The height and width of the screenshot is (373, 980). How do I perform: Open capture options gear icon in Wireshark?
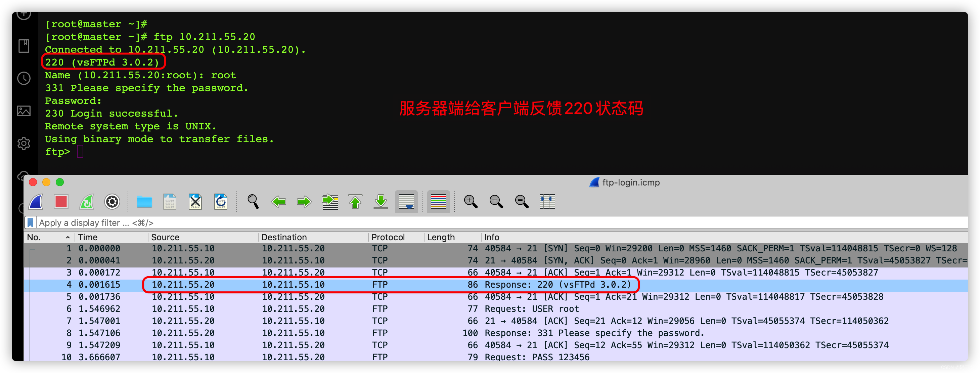pos(112,202)
